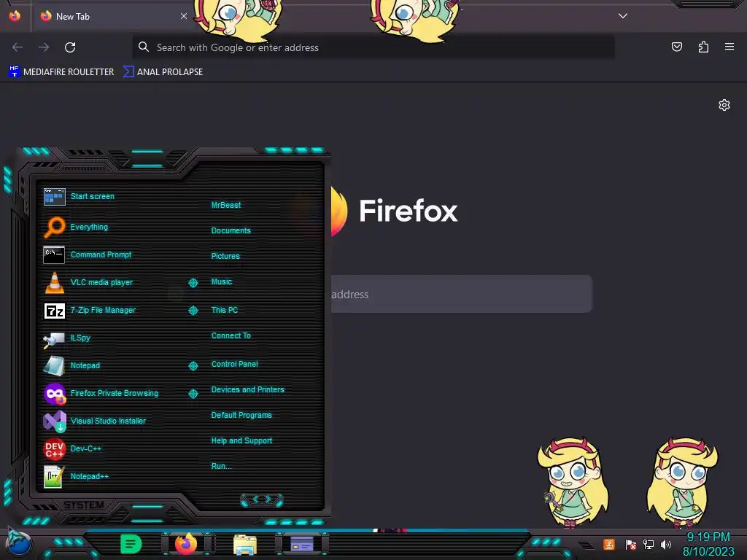Click Run... in start menu
This screenshot has width=747, height=560.
pos(222,466)
